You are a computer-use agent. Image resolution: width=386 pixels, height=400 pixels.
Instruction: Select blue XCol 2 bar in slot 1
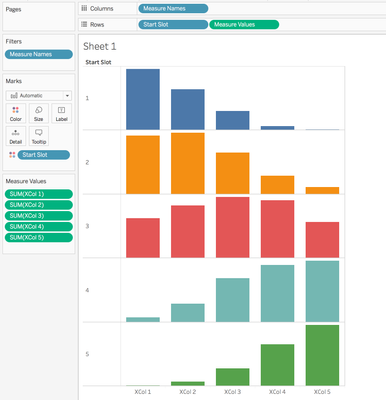[188, 109]
